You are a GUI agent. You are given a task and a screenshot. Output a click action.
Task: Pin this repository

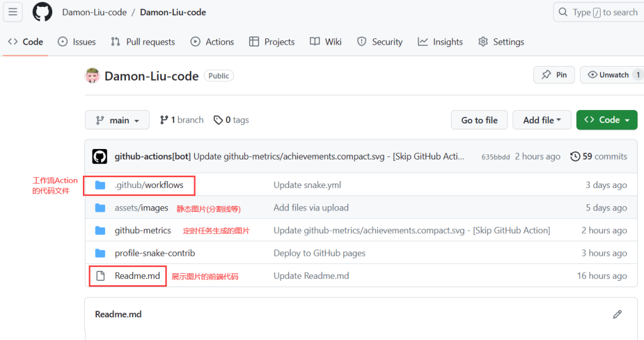click(554, 75)
